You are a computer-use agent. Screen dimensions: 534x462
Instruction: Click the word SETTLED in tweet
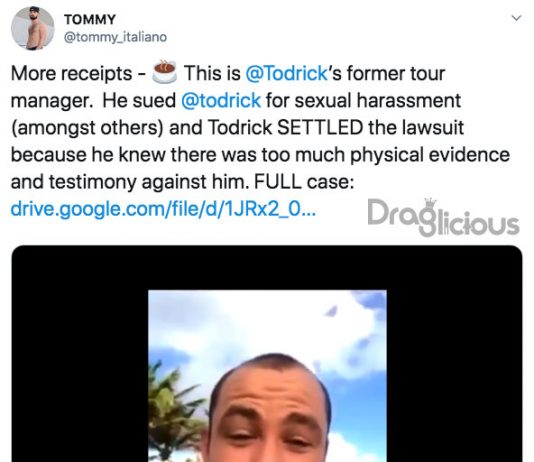point(320,128)
